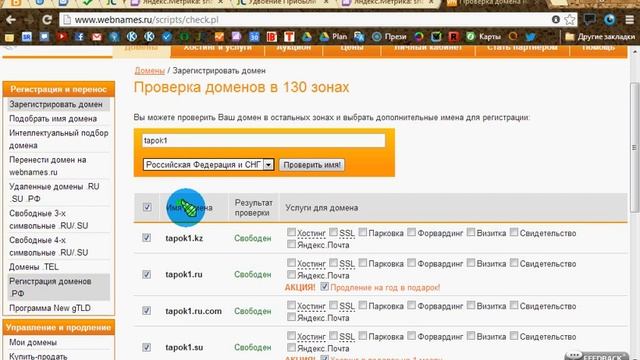Viewport: 640px width, 360px height.
Task: Enable Хостинг for tapok1.kz
Action: click(x=291, y=232)
